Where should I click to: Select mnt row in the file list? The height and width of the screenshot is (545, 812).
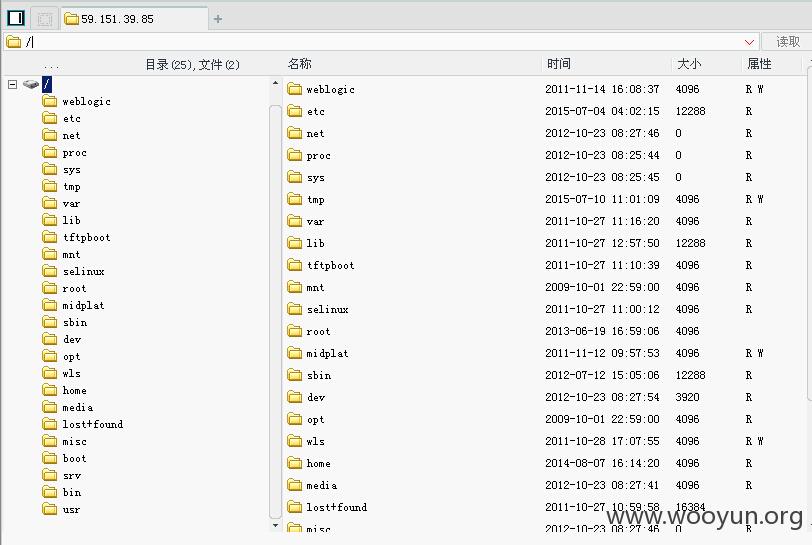click(544, 288)
